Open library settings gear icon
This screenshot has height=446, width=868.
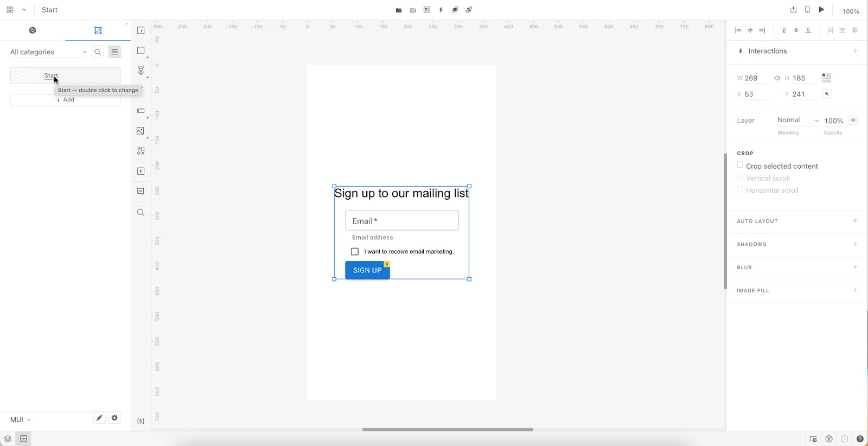click(114, 418)
